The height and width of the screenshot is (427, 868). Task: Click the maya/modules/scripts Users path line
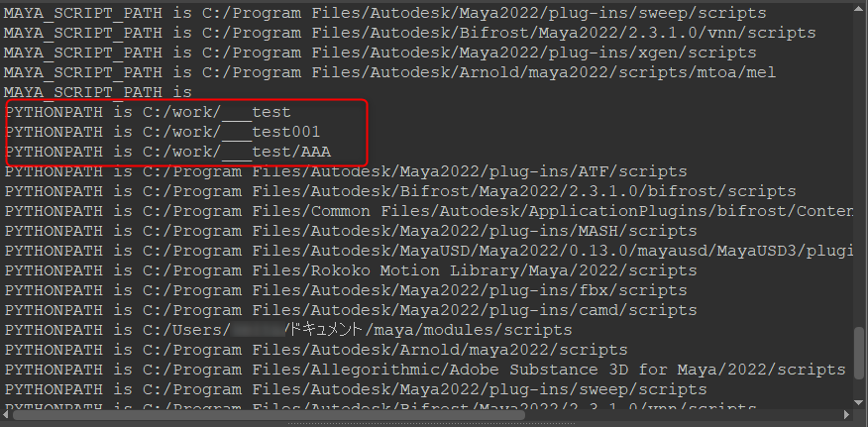pos(288,330)
